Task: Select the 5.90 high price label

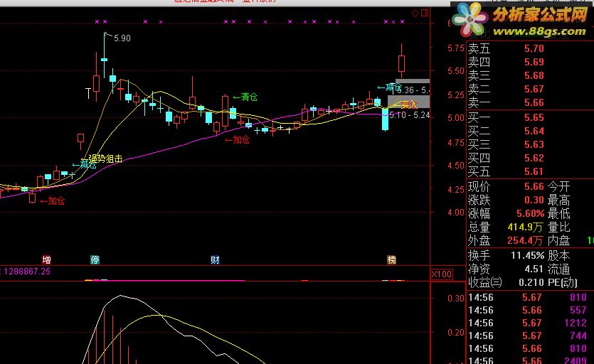Action: [122, 38]
